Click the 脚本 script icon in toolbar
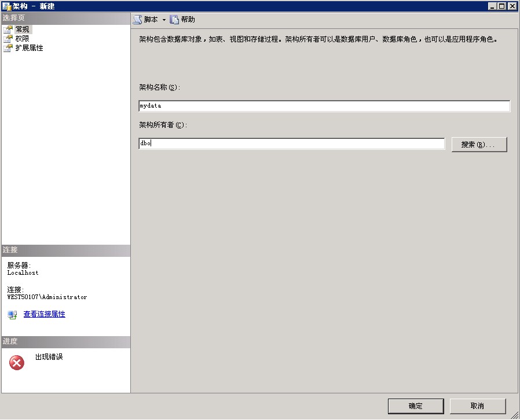Viewport: 520px width, 420px height. pyautogui.click(x=138, y=20)
